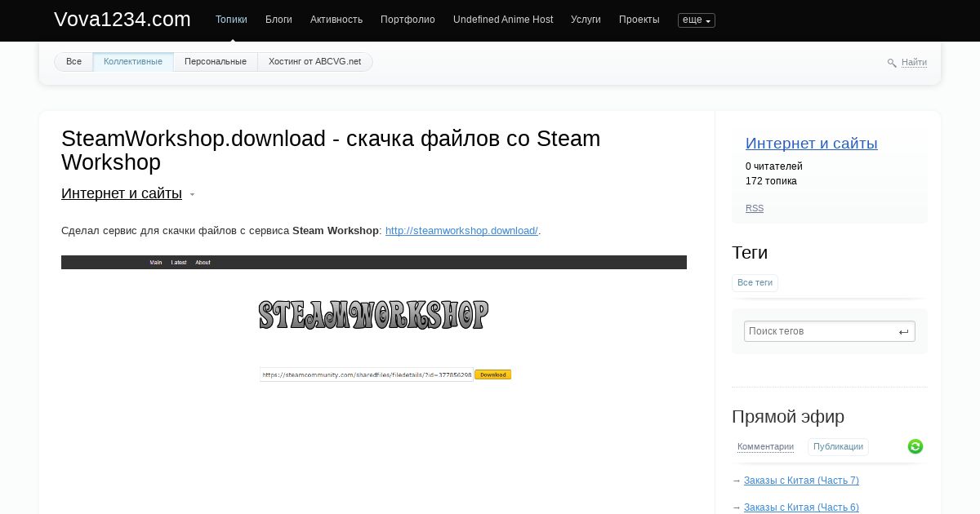Open blog 'Интернет и сайты' under the post title
This screenshot has width=980, height=514.
(122, 193)
